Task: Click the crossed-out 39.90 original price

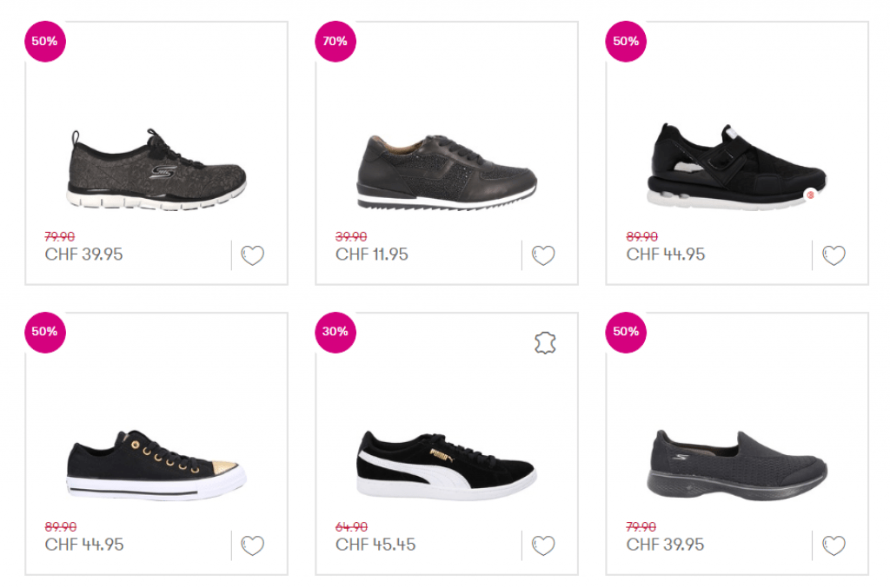Action: click(x=351, y=237)
